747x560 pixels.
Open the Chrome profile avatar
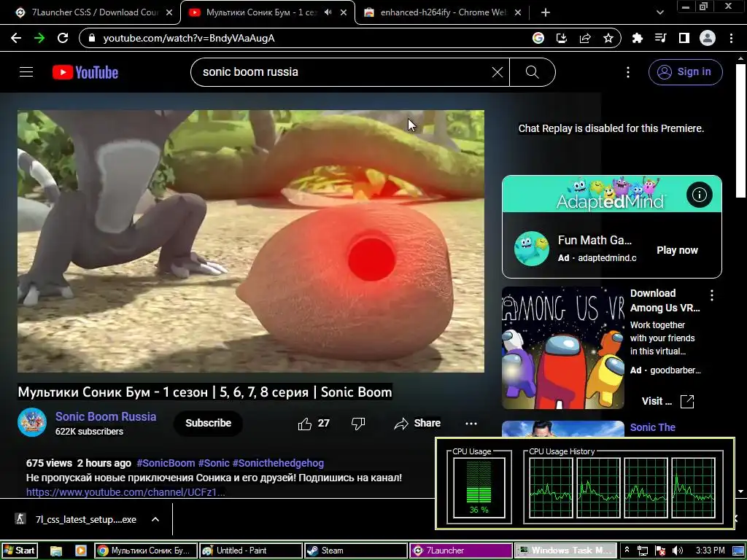(x=708, y=38)
